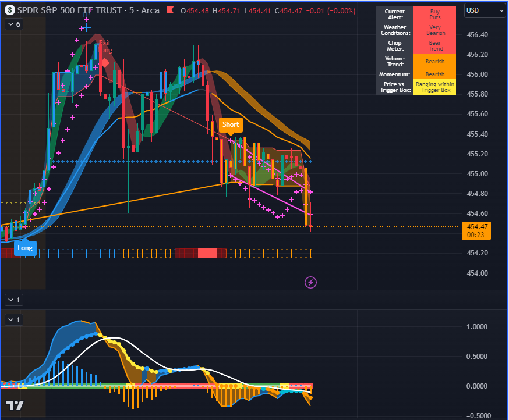Click the blue Long signal label
Image resolution: width=509 pixels, height=420 pixels.
tap(25, 248)
